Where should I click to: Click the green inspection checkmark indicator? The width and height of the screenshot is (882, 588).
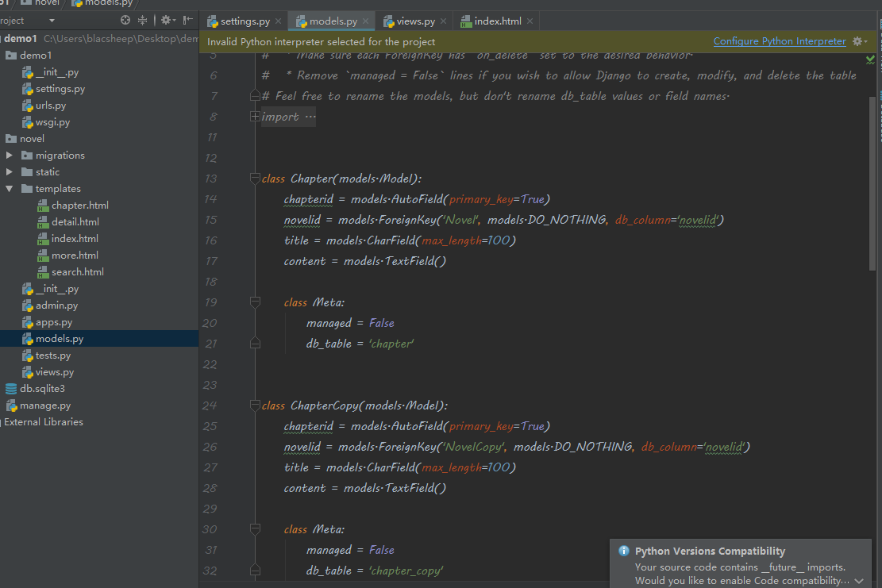pyautogui.click(x=870, y=60)
